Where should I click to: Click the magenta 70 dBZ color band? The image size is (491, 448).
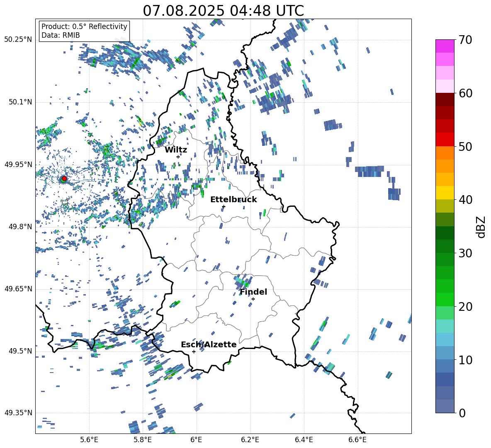pyautogui.click(x=445, y=46)
